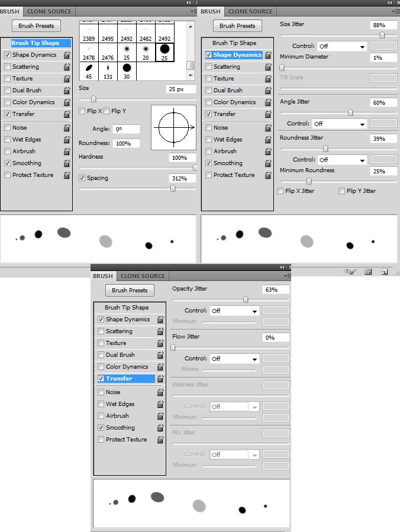The width and height of the screenshot is (400, 532).
Task: Click the create new brush icon
Action: tap(385, 272)
